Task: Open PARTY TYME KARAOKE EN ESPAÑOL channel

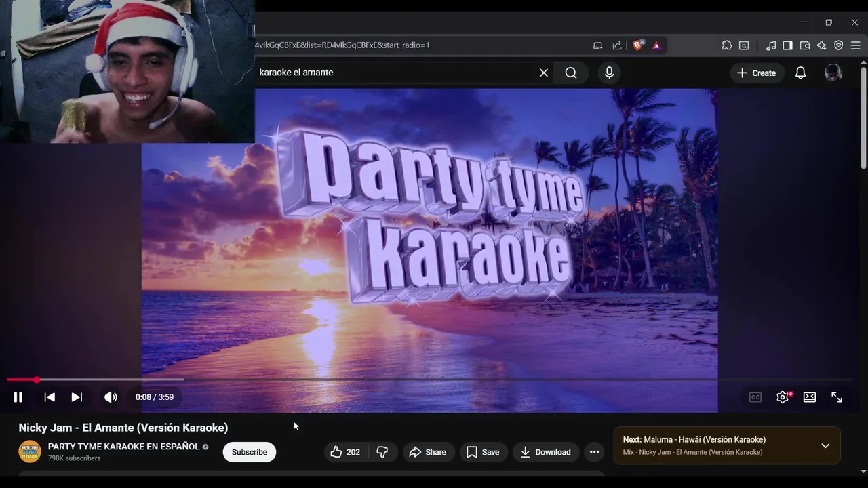Action: tap(123, 447)
